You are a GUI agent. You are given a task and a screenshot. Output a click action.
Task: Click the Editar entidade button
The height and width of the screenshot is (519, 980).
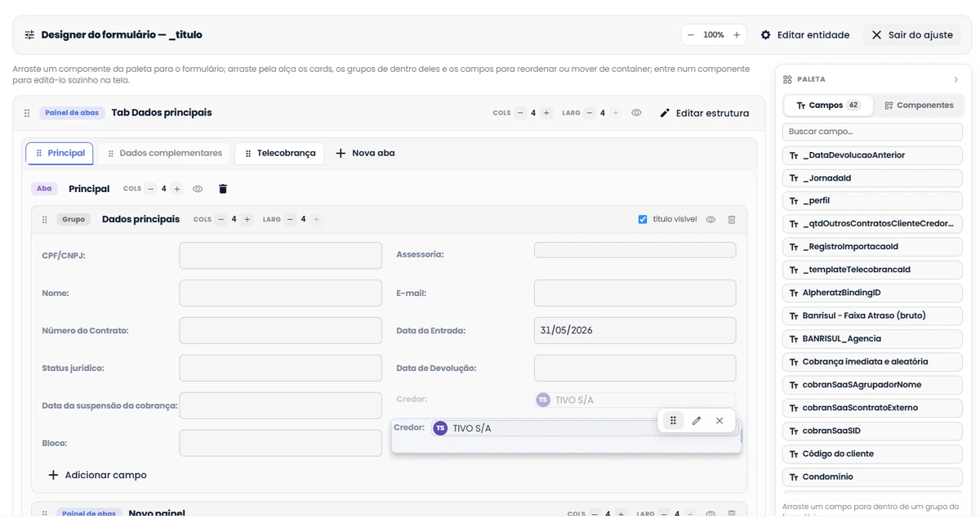805,35
